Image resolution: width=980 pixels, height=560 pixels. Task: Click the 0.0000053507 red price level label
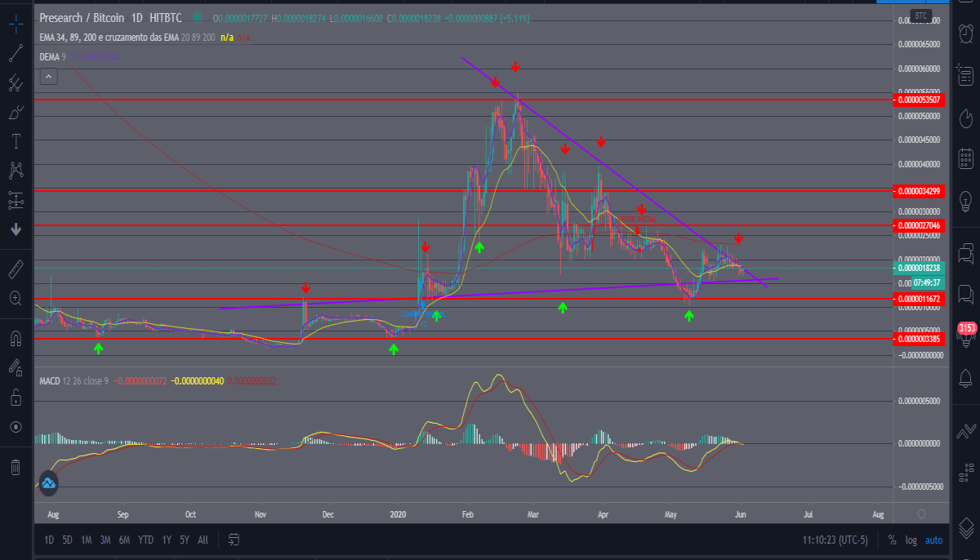coord(920,100)
